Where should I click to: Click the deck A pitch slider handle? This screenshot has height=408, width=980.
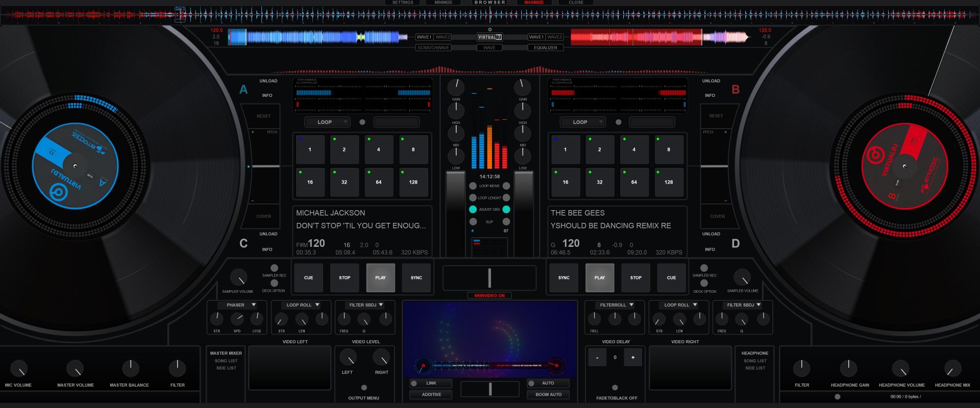266,166
